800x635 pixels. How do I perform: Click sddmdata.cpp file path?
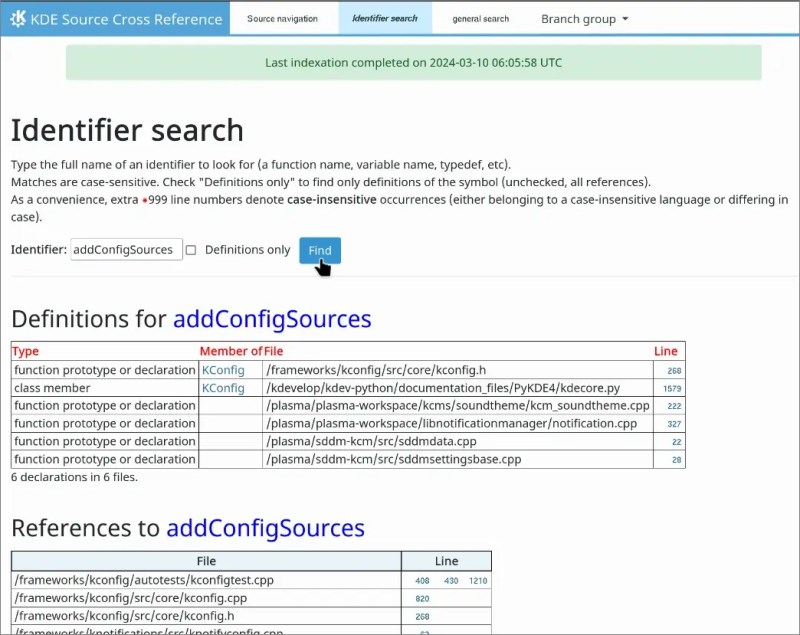click(371, 441)
